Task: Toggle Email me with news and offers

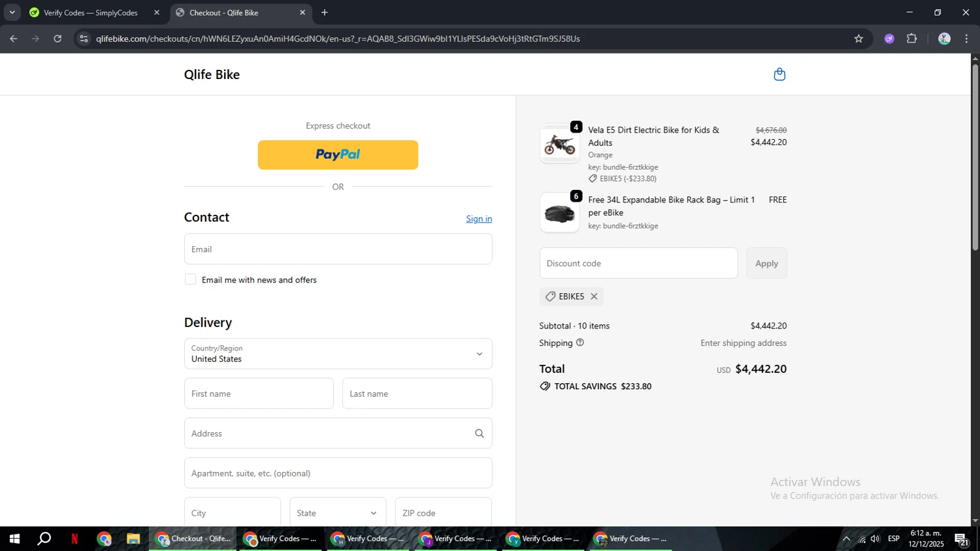Action: (x=190, y=279)
